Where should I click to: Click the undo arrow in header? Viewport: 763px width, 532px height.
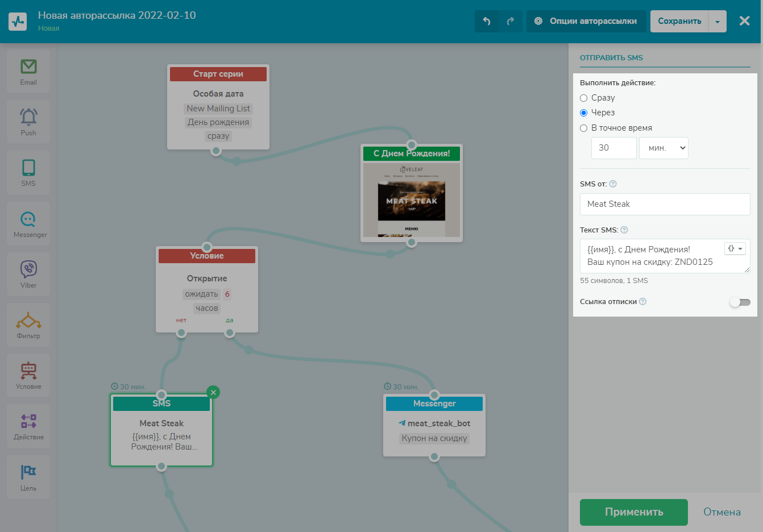[x=487, y=21]
